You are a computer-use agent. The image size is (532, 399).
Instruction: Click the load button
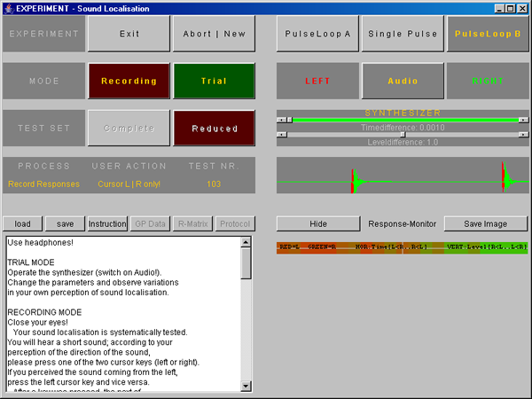pos(22,223)
